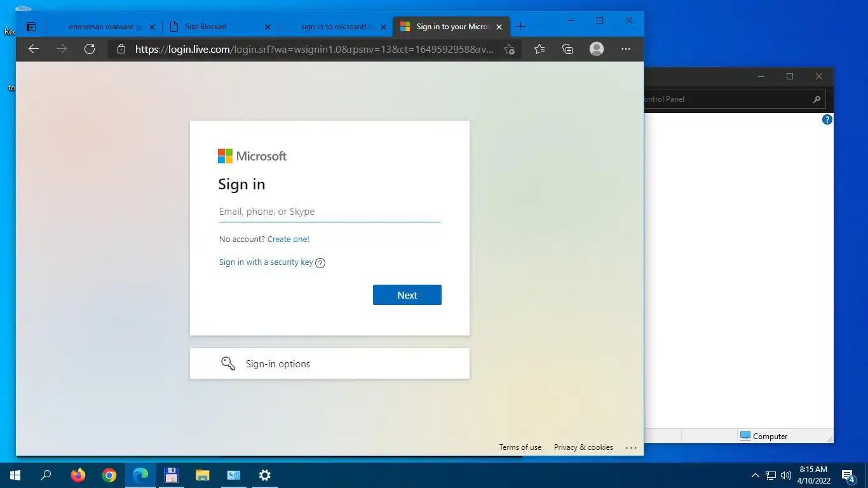The height and width of the screenshot is (488, 868).
Task: Open Settings gear on the taskbar
Action: pos(265,475)
